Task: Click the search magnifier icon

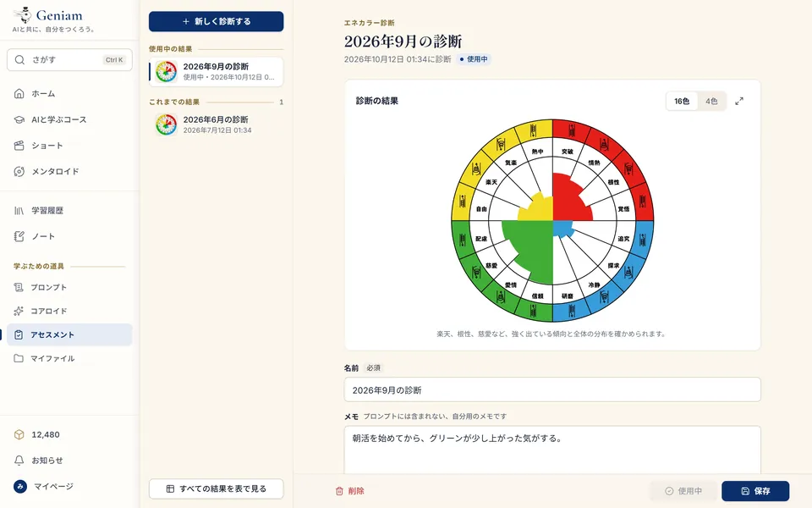Action: point(19,59)
